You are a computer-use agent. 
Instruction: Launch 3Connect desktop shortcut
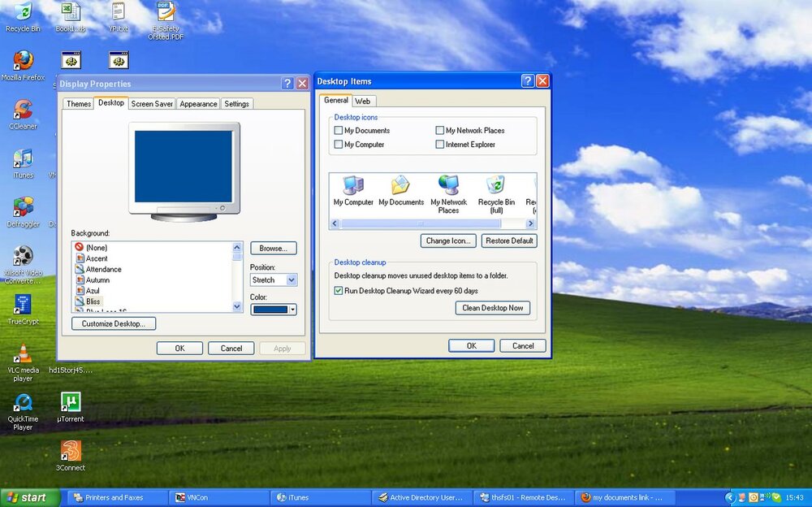(x=71, y=456)
